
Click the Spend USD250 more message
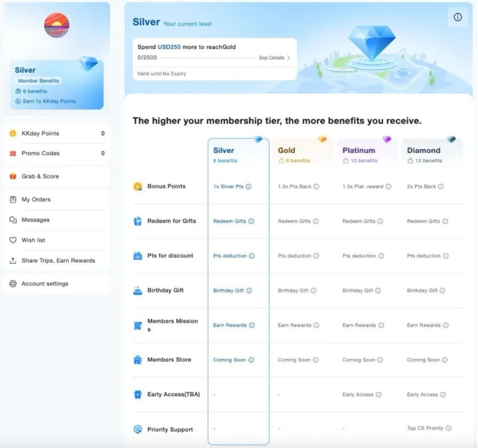click(x=187, y=47)
